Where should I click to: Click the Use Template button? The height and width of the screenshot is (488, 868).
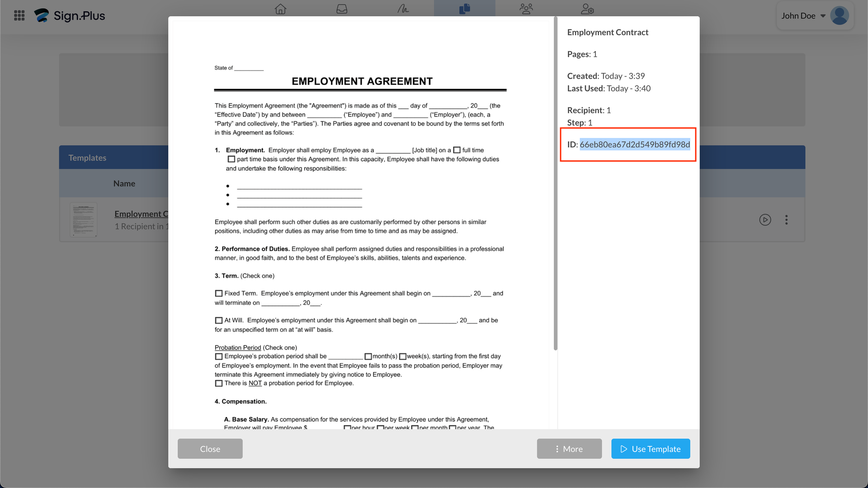click(650, 449)
